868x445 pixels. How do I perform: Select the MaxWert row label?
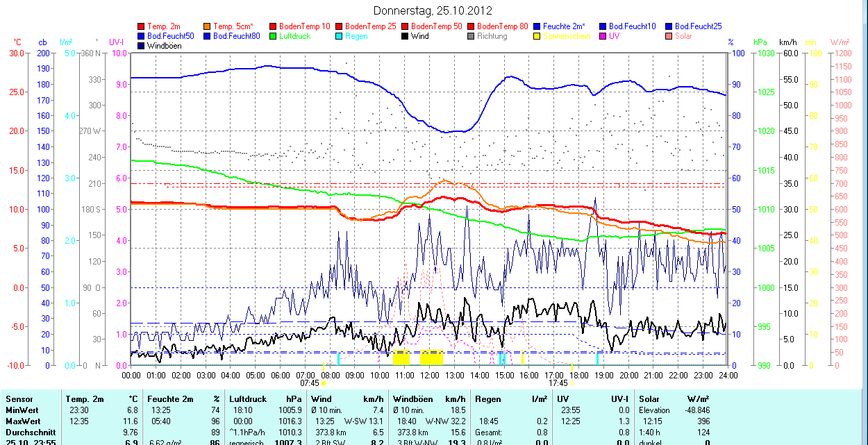(x=22, y=421)
